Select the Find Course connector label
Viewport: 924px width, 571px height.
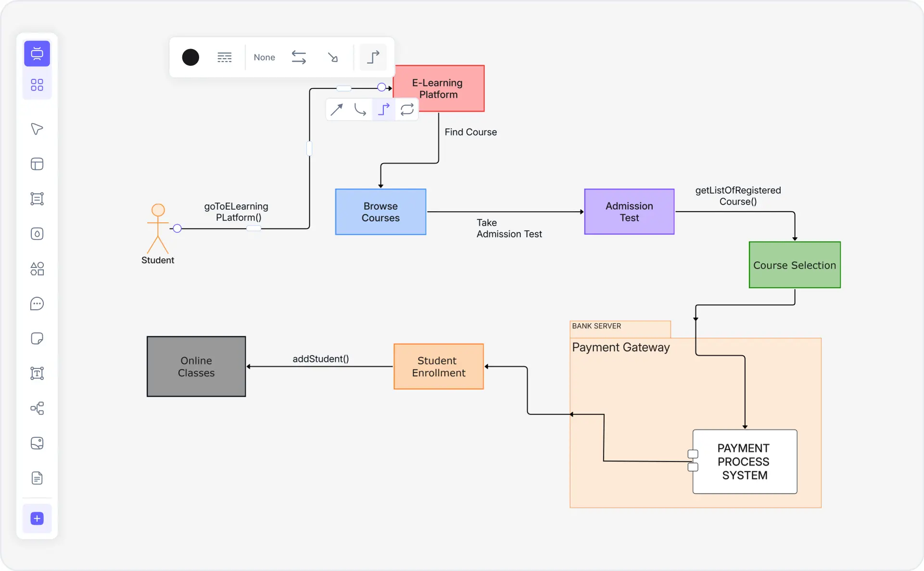point(470,132)
